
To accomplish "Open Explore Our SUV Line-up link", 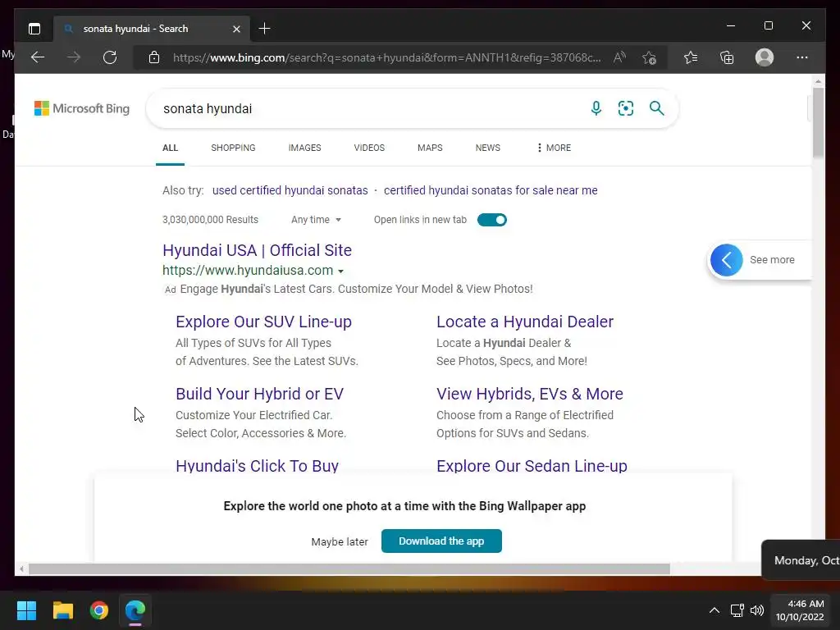I will 263,322.
